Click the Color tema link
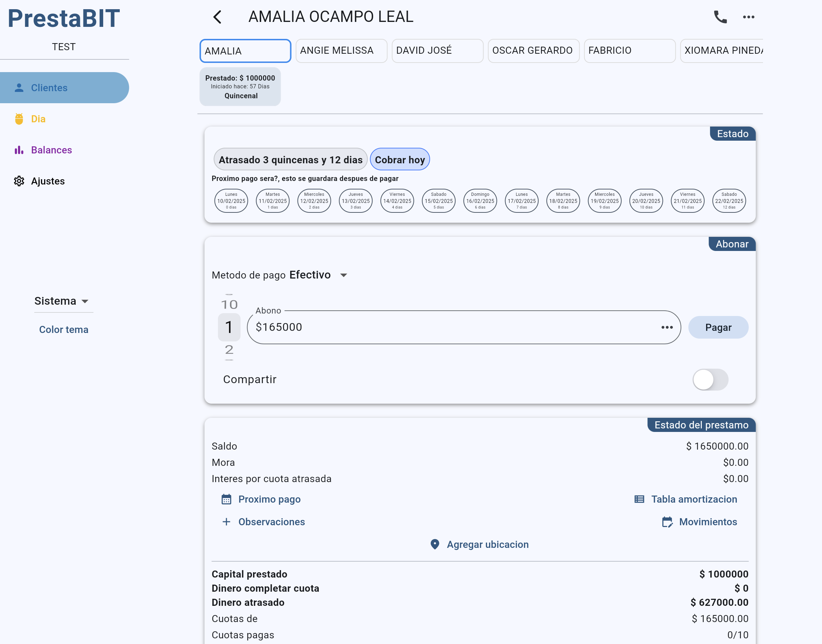 [64, 329]
